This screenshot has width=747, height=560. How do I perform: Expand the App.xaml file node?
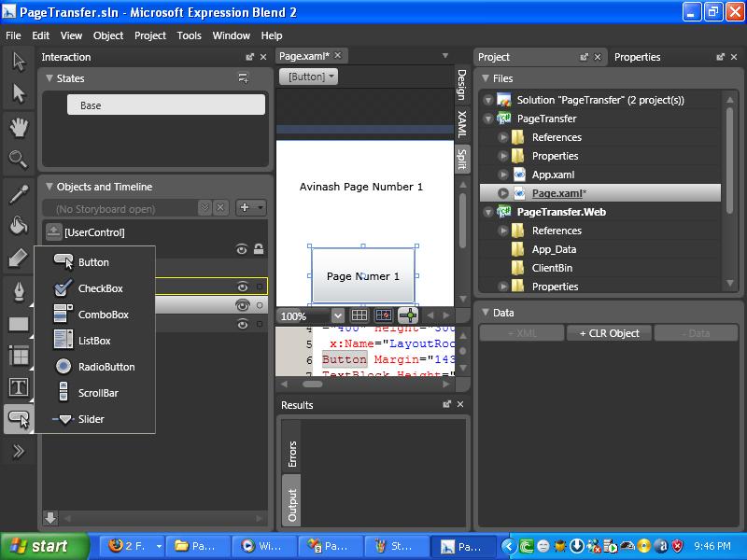[x=503, y=175]
